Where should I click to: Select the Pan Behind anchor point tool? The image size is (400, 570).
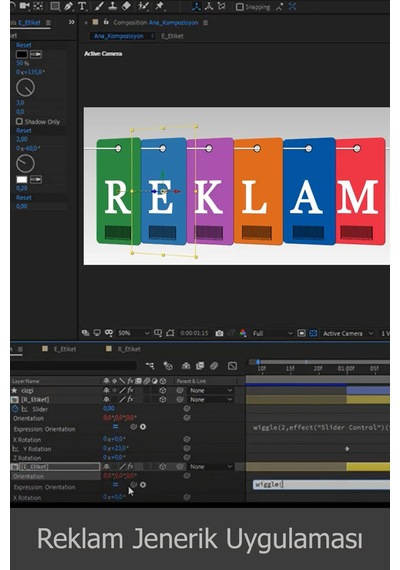click(x=38, y=5)
